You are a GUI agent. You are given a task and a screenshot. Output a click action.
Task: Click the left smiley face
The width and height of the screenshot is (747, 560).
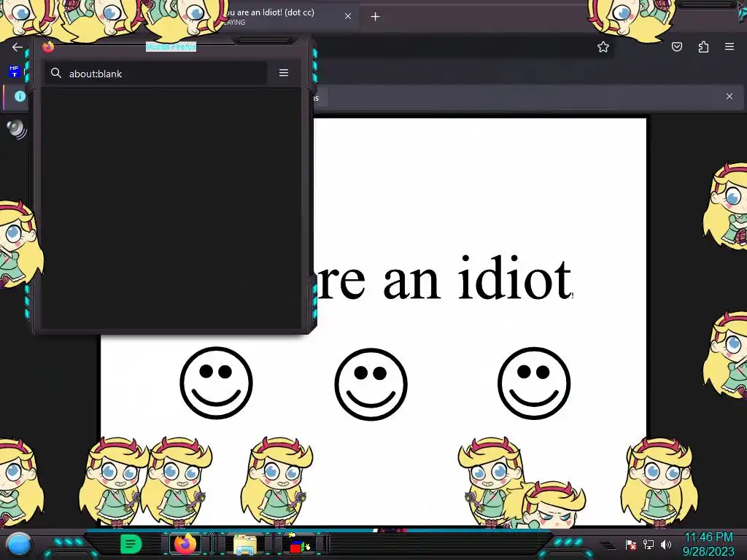pyautogui.click(x=216, y=383)
